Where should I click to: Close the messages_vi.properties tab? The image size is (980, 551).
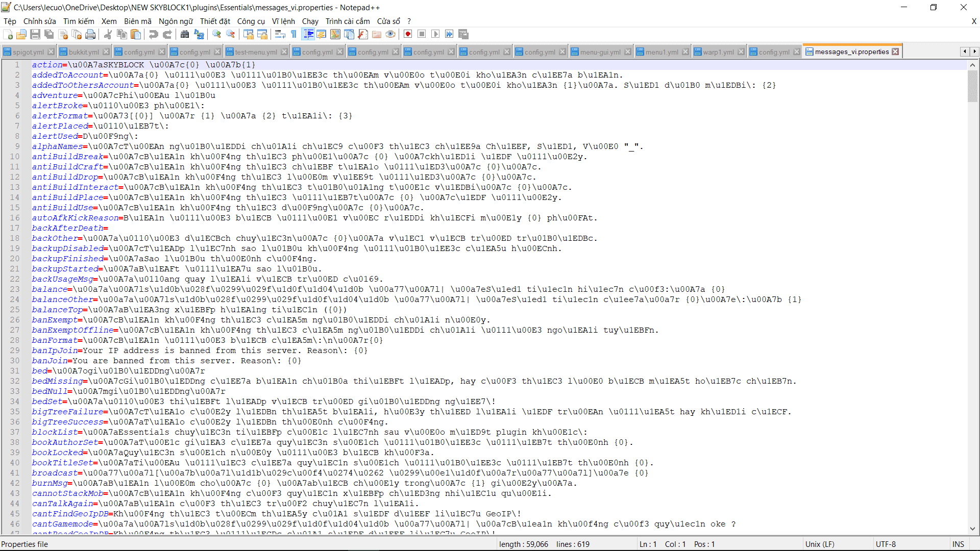tap(895, 52)
